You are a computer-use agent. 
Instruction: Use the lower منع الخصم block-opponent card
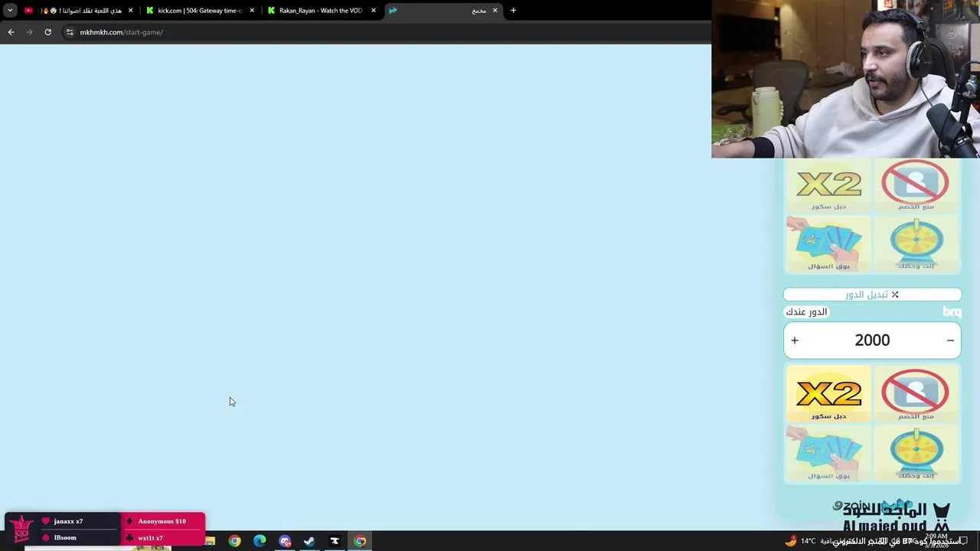pyautogui.click(x=916, y=393)
